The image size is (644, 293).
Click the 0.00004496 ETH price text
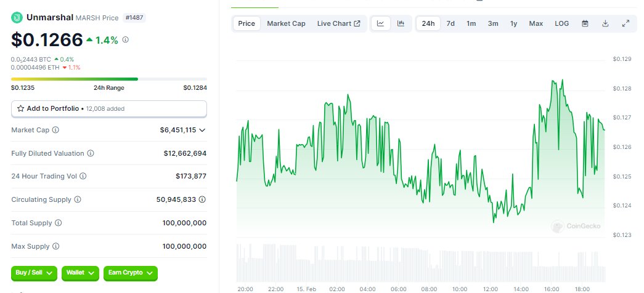(x=35, y=67)
